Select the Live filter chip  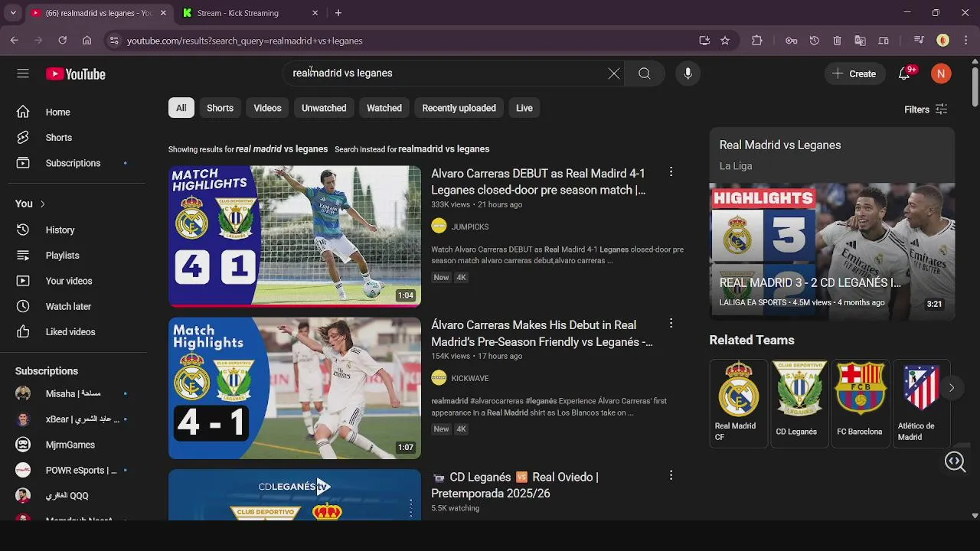pos(524,108)
